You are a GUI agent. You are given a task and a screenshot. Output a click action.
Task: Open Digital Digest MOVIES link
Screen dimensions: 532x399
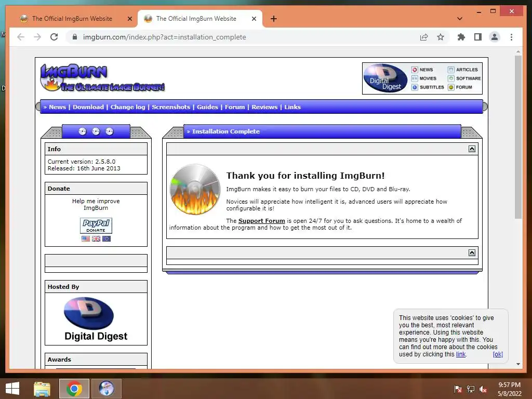pos(424,78)
